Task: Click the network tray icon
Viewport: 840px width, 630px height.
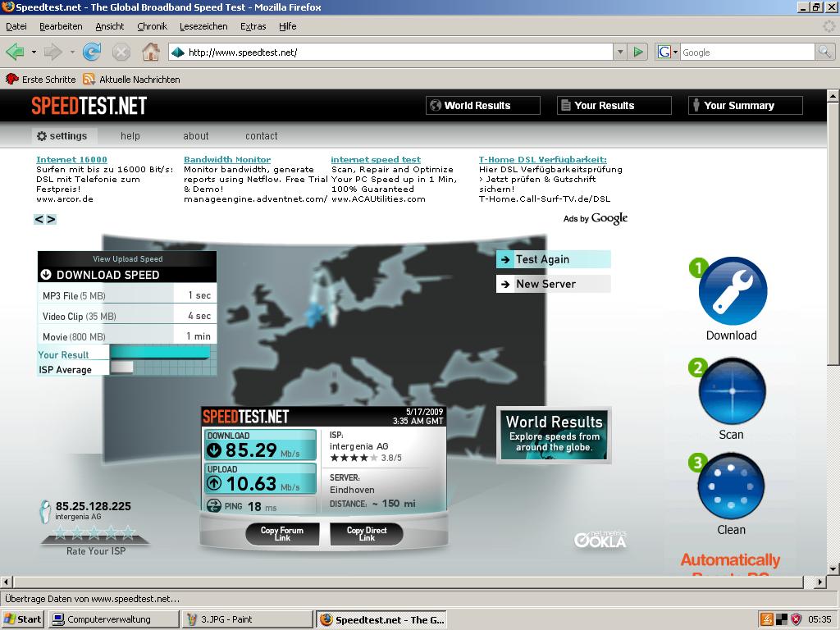Action: [782, 620]
